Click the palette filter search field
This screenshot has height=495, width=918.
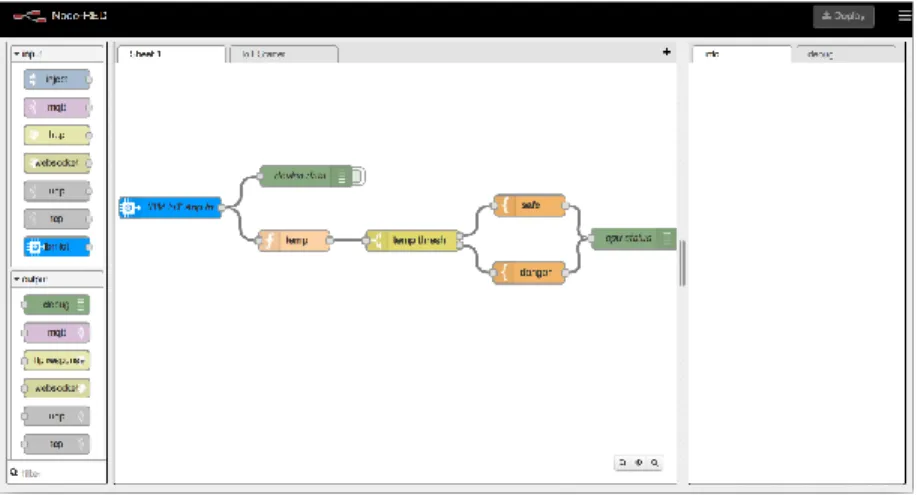pyautogui.click(x=57, y=473)
